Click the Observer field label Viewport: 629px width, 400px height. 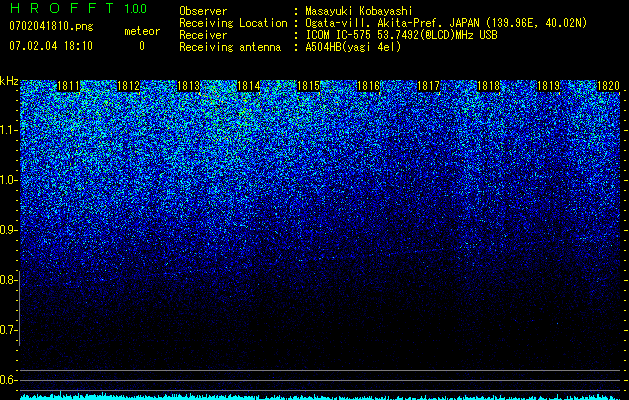(203, 11)
